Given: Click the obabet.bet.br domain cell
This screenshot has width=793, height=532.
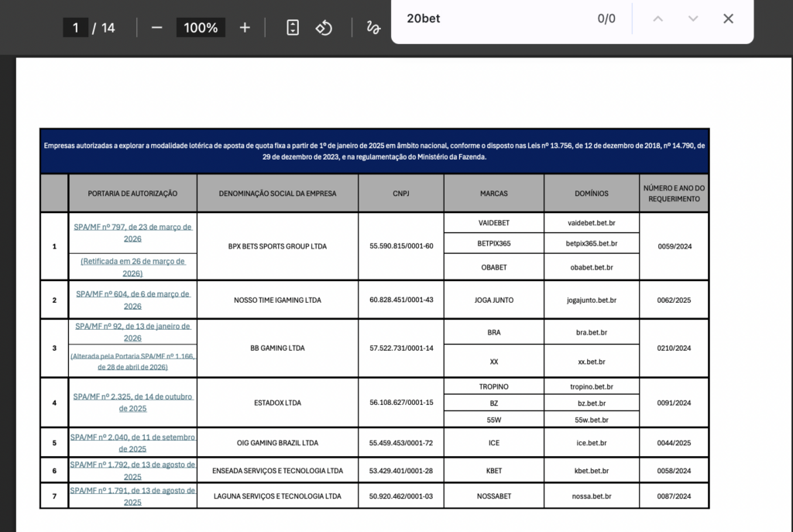Looking at the screenshot, I should [x=591, y=267].
